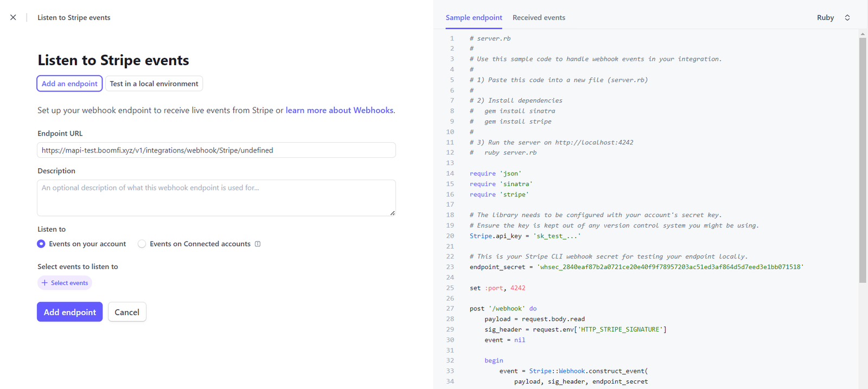This screenshot has width=868, height=389.
Task: Click the Add endpoint button
Action: (x=69, y=312)
